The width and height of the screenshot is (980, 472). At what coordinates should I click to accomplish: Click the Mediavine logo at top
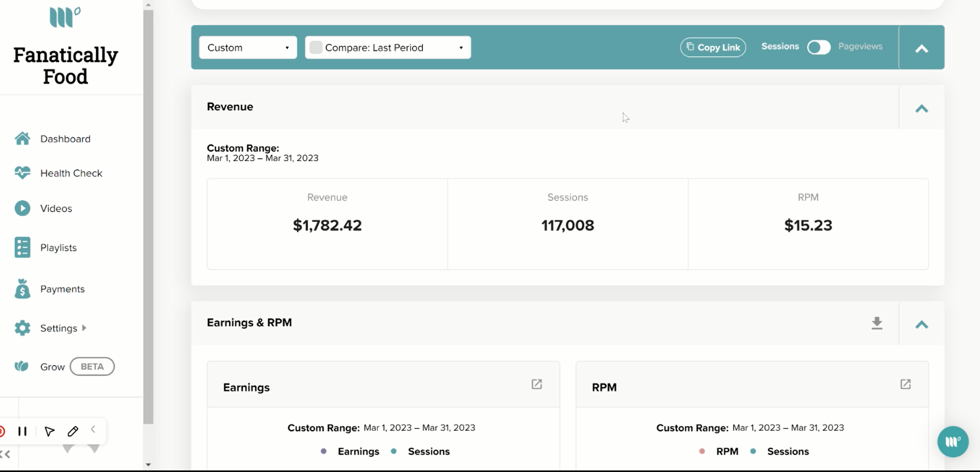point(65,17)
